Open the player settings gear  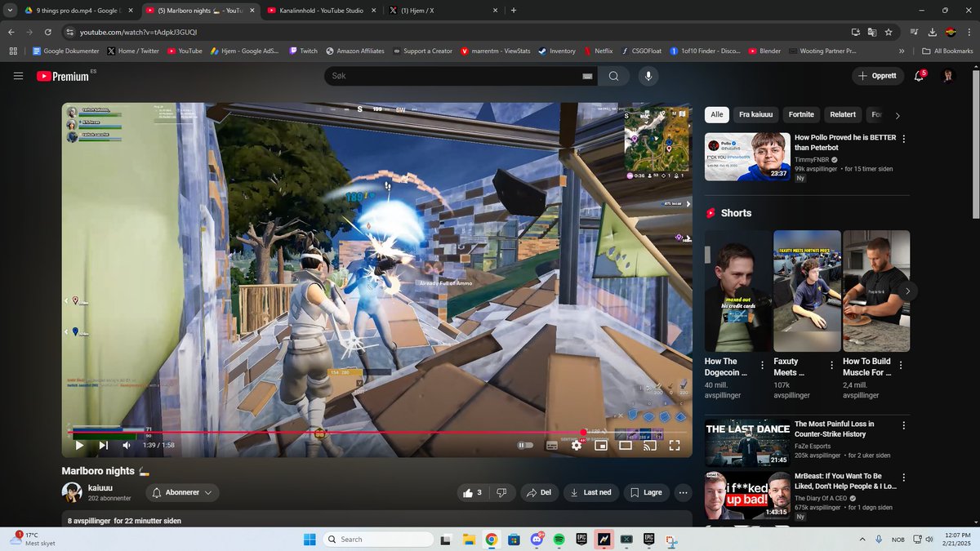click(576, 445)
